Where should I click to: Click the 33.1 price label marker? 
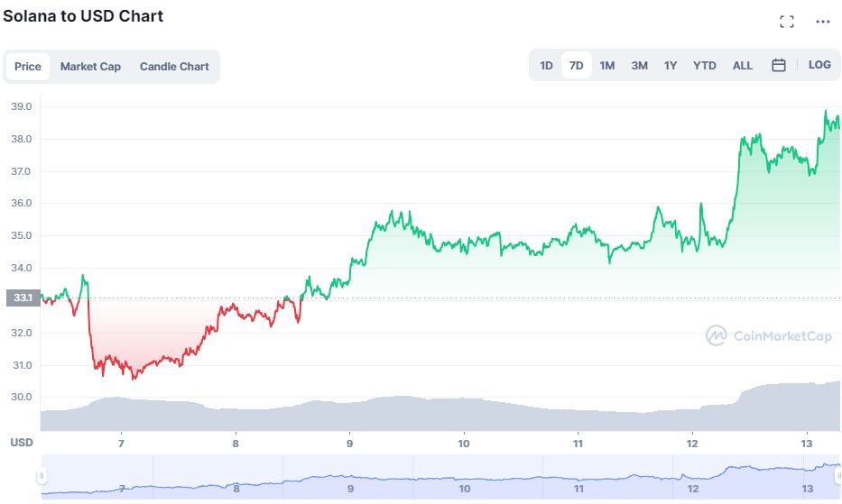point(23,298)
